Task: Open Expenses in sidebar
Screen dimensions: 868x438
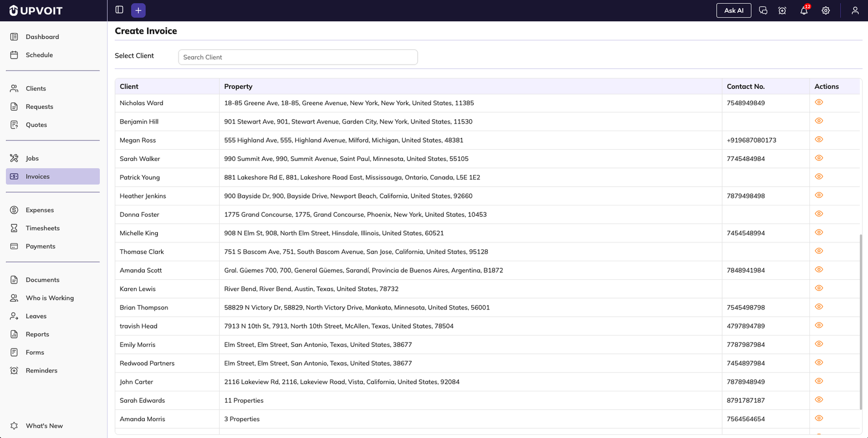Action: [x=53, y=210]
